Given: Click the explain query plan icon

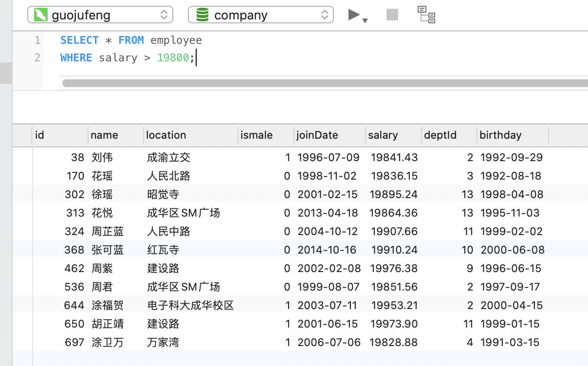Looking at the screenshot, I should [x=426, y=15].
